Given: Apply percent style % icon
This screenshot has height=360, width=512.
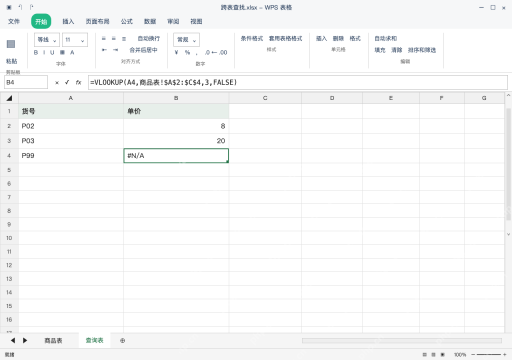Looking at the screenshot, I should (x=187, y=52).
